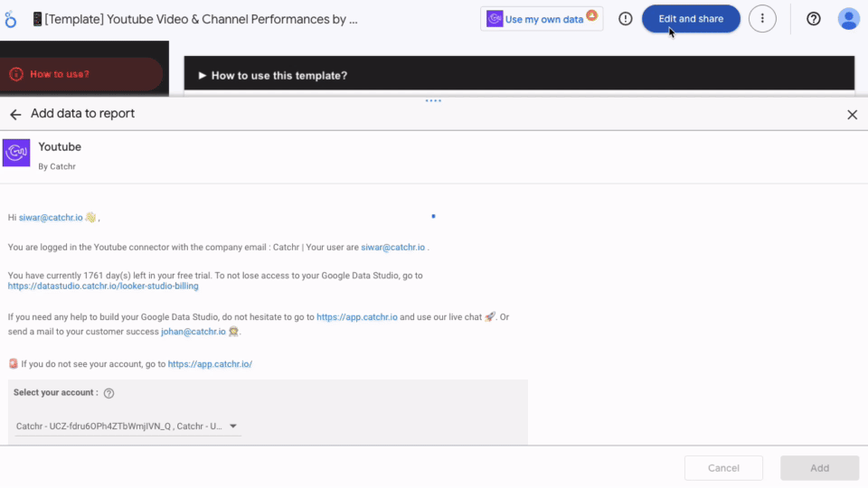The width and height of the screenshot is (868, 488).
Task: Open the https://app.catchr.io/ account link
Action: [x=210, y=364]
